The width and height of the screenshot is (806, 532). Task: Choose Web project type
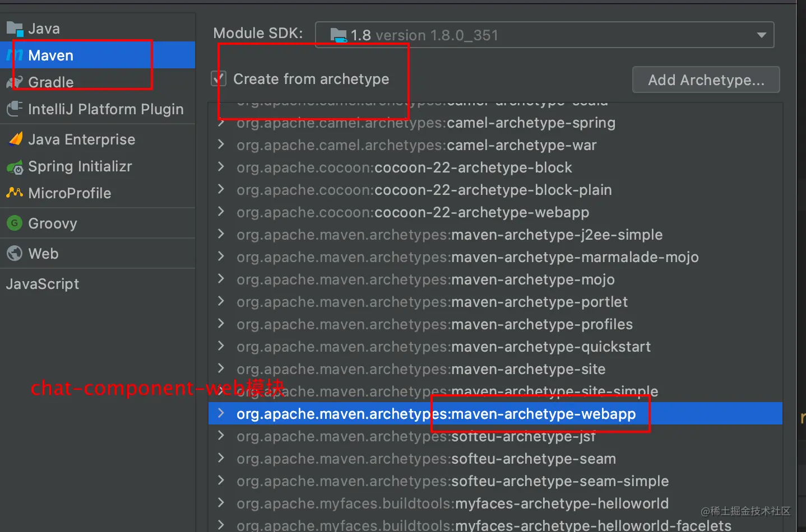pos(98,253)
